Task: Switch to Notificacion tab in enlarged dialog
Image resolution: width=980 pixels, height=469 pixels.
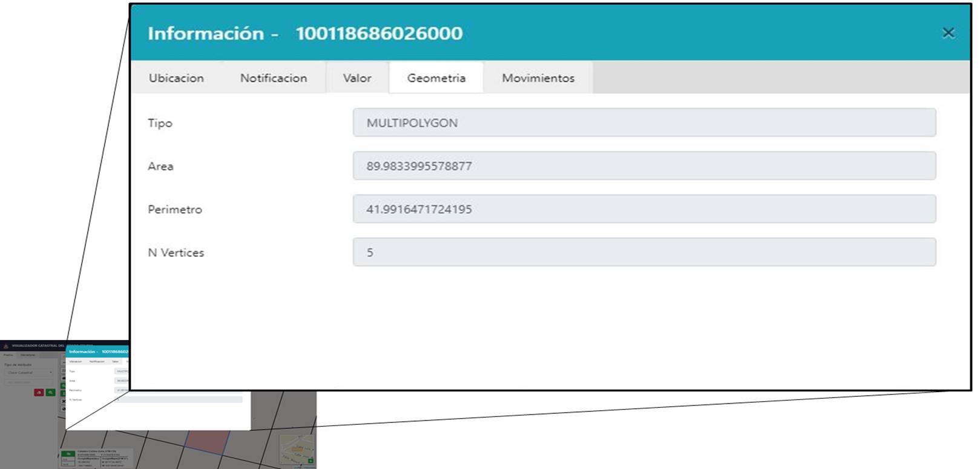Action: pos(274,78)
